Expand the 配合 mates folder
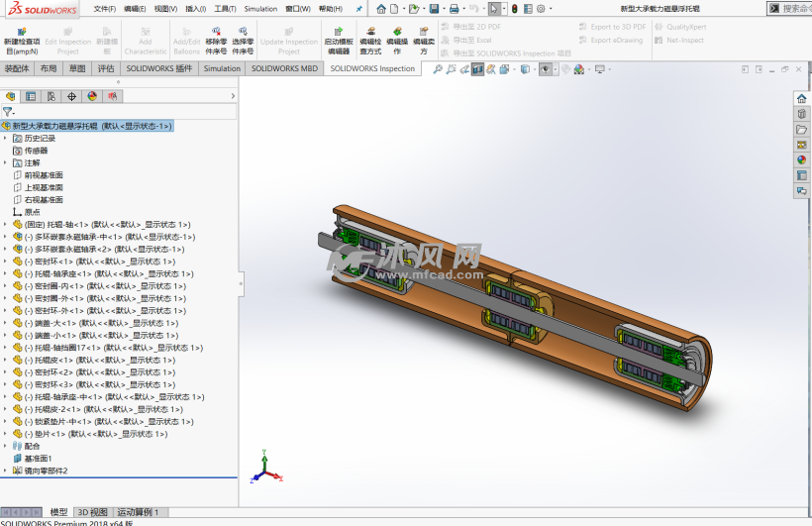 point(6,446)
